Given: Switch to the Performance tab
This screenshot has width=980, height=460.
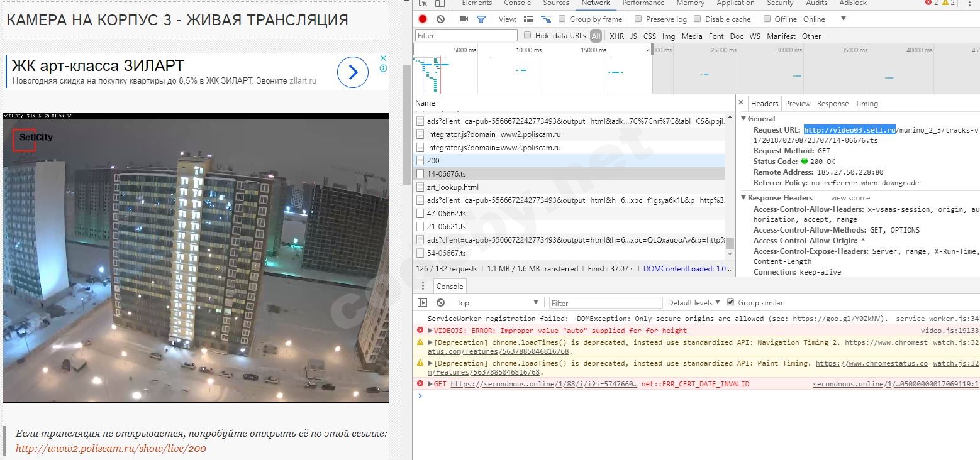Looking at the screenshot, I should coord(643,3).
